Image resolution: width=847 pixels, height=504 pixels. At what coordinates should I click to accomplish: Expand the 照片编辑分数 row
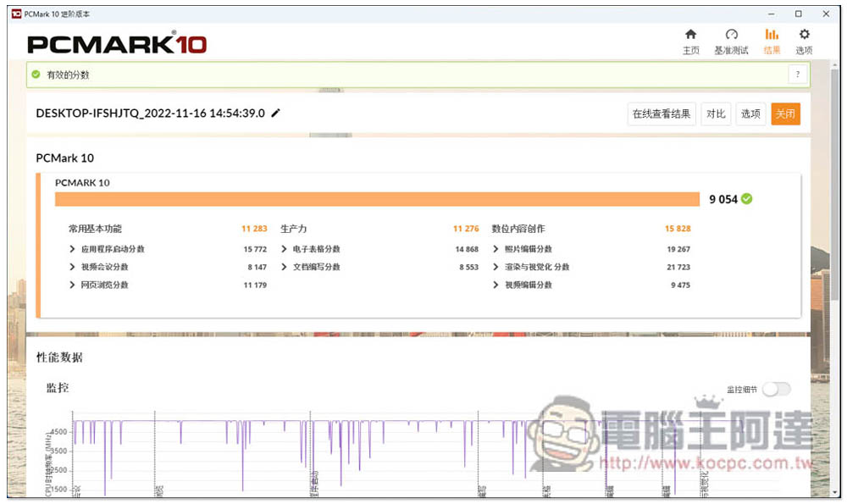pos(496,249)
